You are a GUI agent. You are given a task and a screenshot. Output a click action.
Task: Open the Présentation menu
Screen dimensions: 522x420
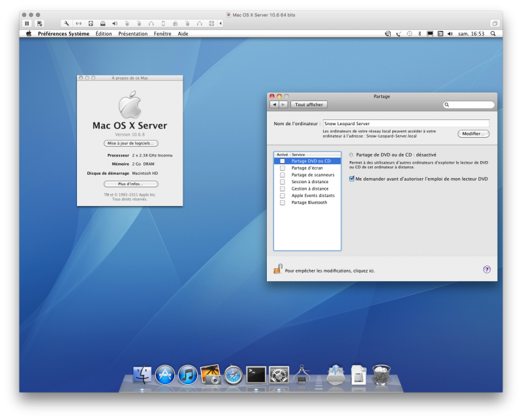click(x=133, y=34)
